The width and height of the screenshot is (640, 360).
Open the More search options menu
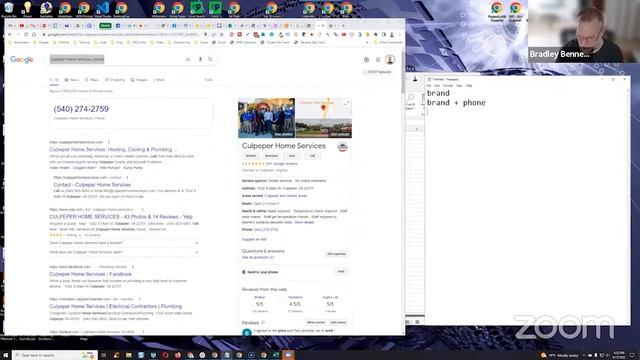(x=159, y=80)
